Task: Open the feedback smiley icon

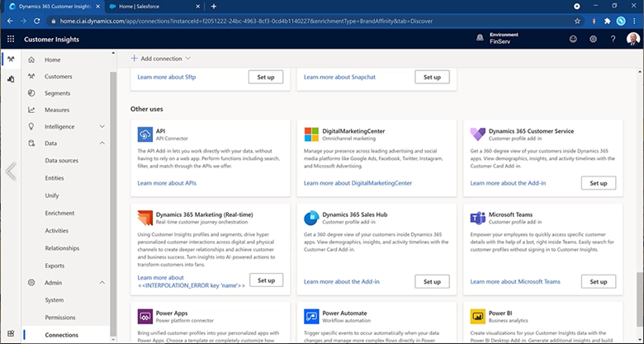Action: (573, 39)
